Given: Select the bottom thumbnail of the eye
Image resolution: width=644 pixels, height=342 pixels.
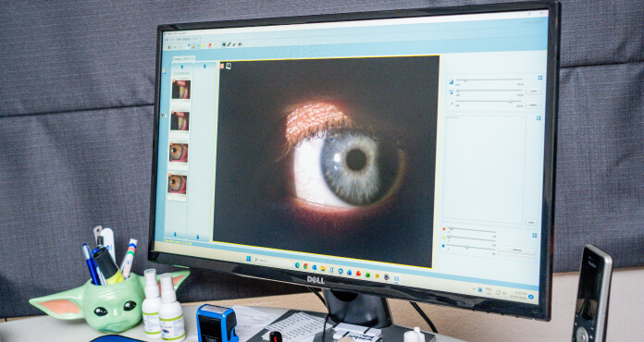Looking at the screenshot, I should point(178,184).
